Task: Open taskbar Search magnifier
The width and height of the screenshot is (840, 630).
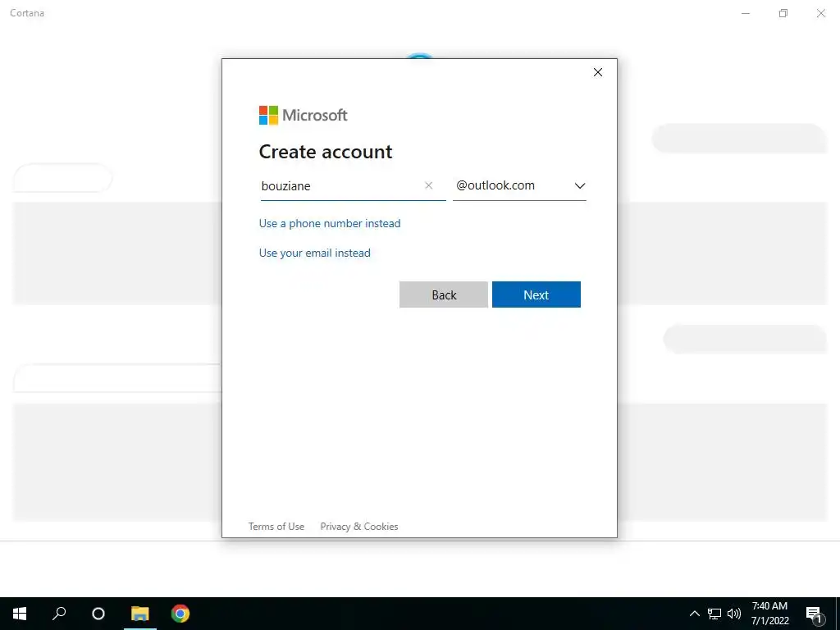Action: click(x=59, y=614)
